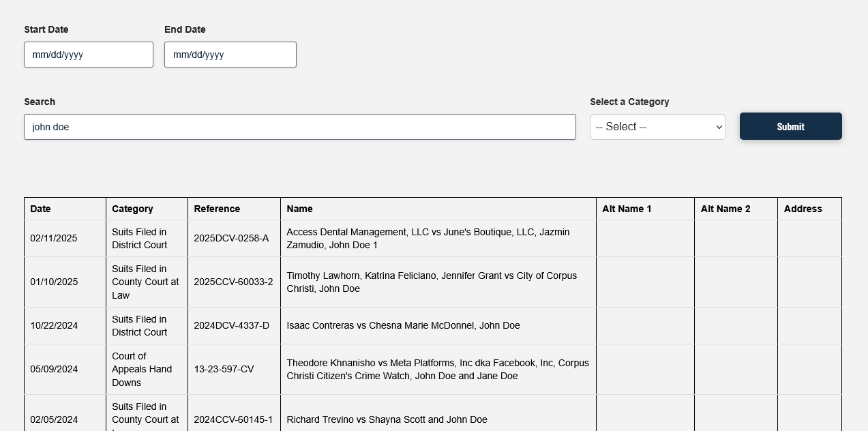
Task: Click the Reference column header
Action: tap(235, 209)
